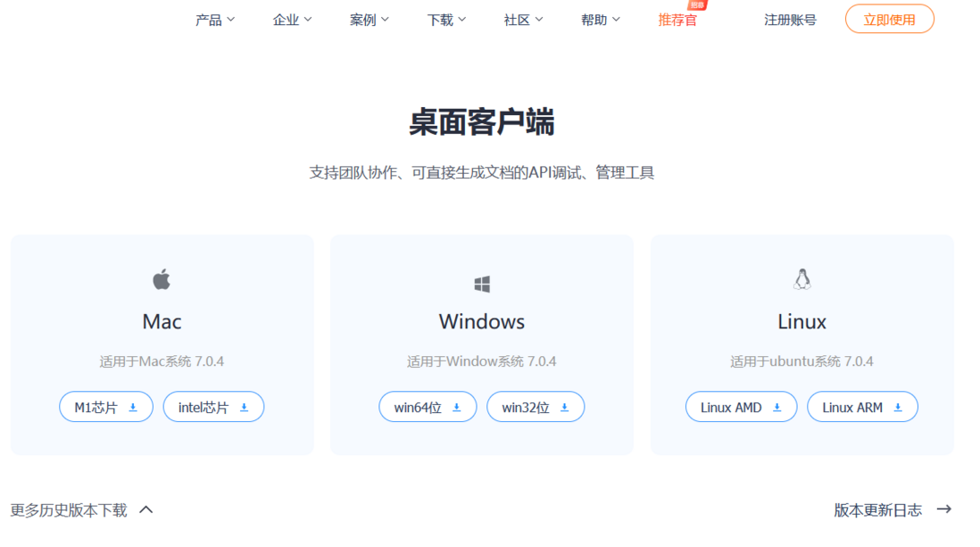Click the Linux penguin icon
Viewport: 980px width, 547px height.
801,278
